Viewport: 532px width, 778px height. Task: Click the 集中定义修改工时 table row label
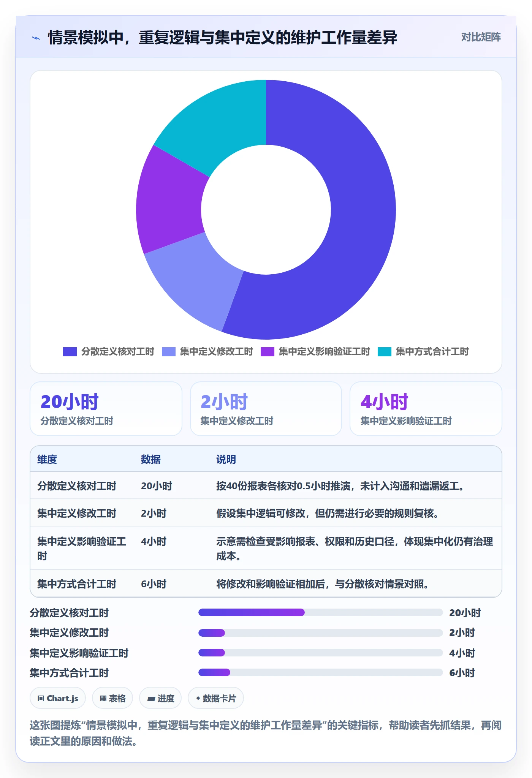pos(77,513)
